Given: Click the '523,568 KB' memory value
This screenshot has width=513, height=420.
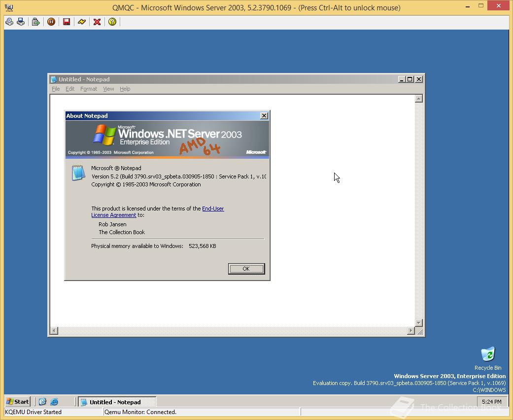Looking at the screenshot, I should point(203,246).
